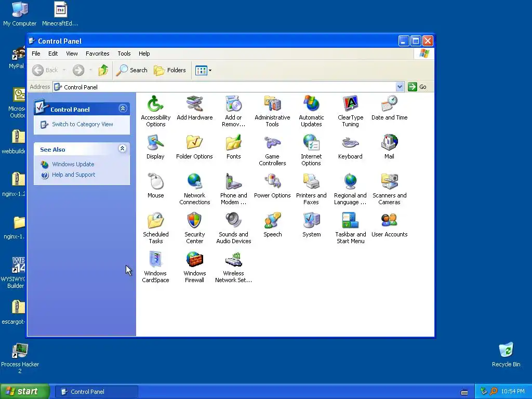This screenshot has height=399, width=532.
Task: Collapse the See Also section
Action: [x=123, y=148]
